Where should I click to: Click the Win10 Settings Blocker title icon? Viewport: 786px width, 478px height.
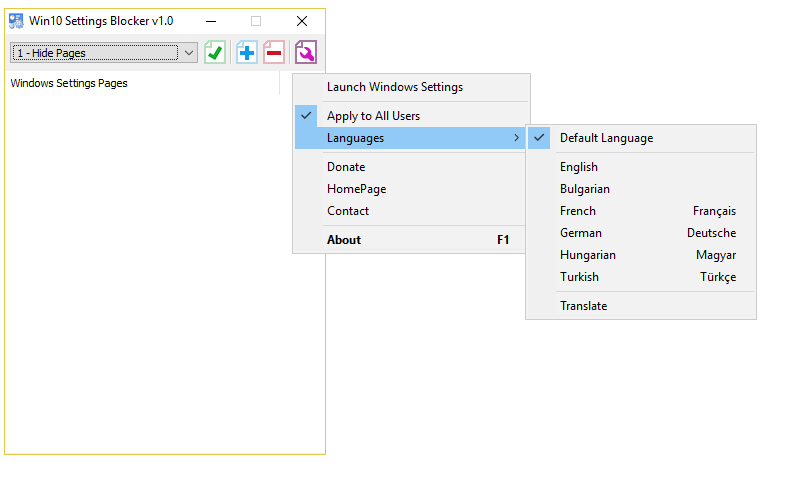tap(16, 21)
